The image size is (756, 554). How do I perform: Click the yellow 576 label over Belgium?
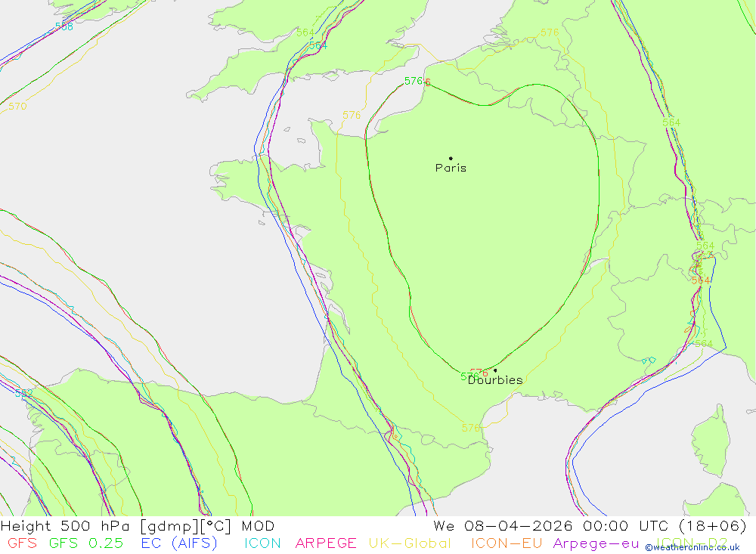coord(550,32)
